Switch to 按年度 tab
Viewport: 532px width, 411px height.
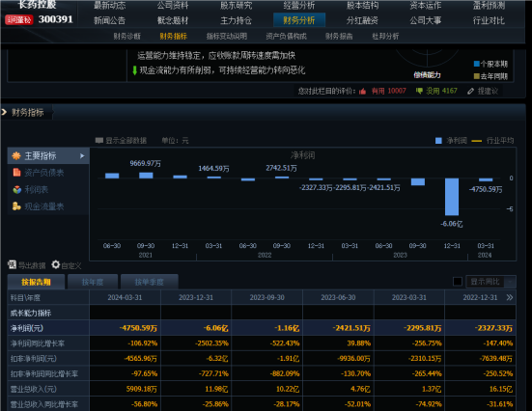coord(93,282)
